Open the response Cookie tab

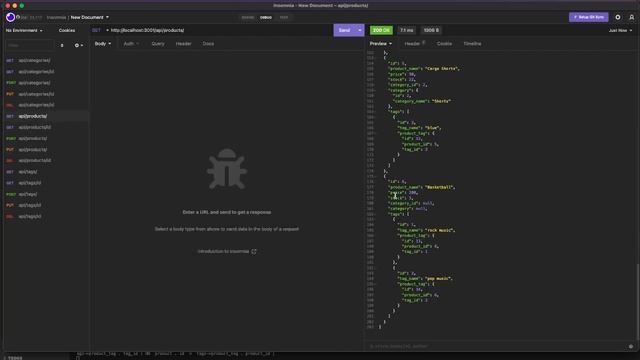[x=444, y=44]
